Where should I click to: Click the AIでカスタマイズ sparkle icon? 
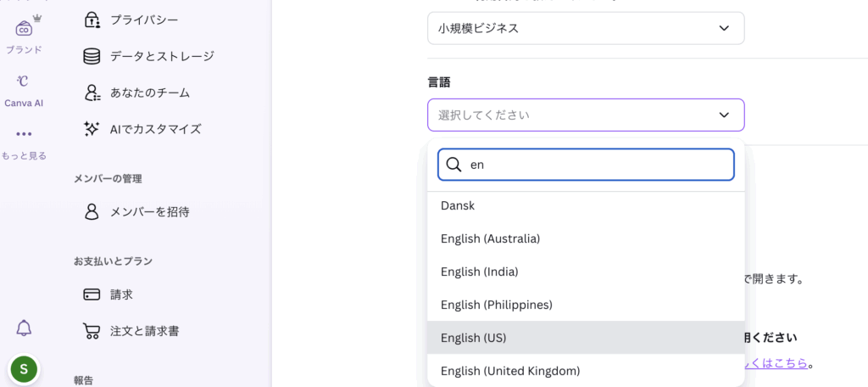pyautogui.click(x=92, y=129)
